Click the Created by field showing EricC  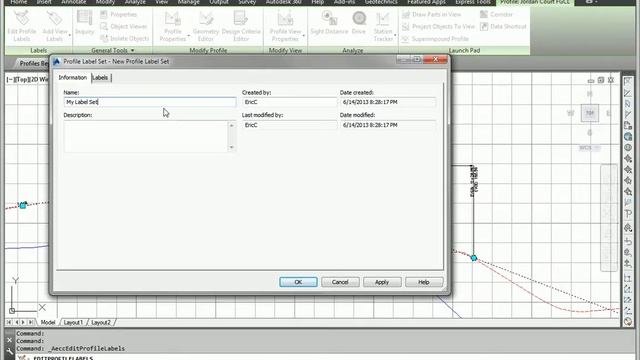click(x=289, y=102)
